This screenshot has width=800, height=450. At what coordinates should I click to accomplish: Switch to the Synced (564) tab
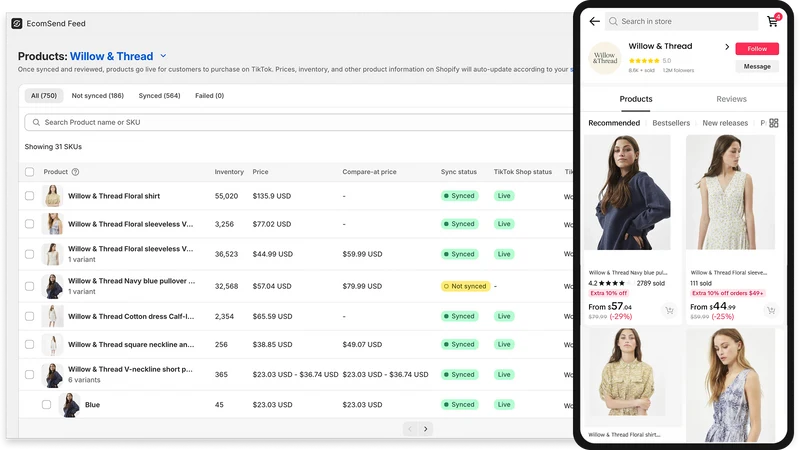tap(159, 95)
